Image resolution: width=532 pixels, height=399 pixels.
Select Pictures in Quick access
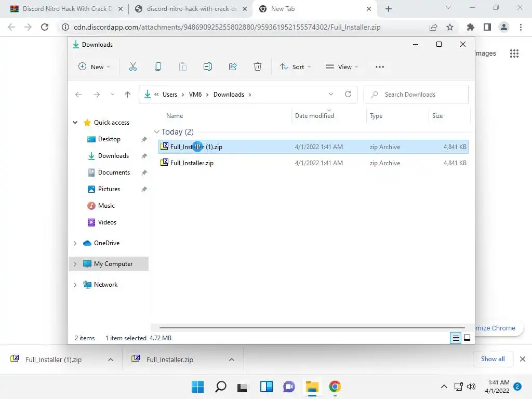pyautogui.click(x=109, y=189)
